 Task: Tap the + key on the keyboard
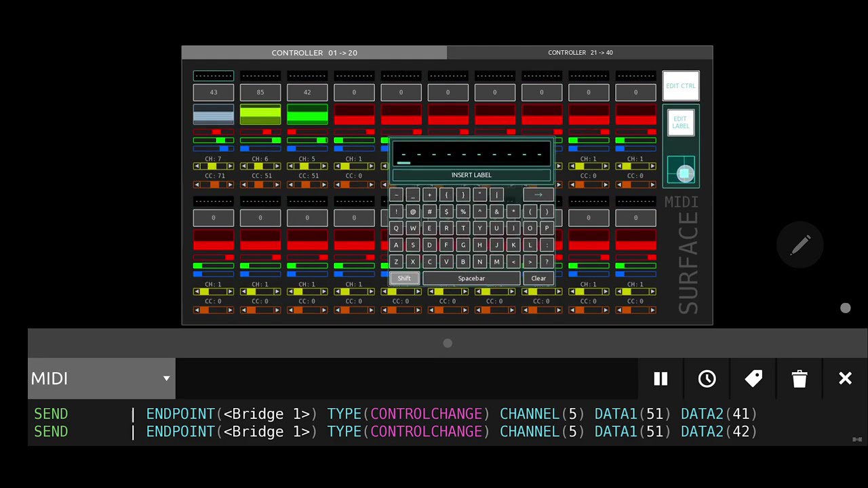click(x=429, y=195)
